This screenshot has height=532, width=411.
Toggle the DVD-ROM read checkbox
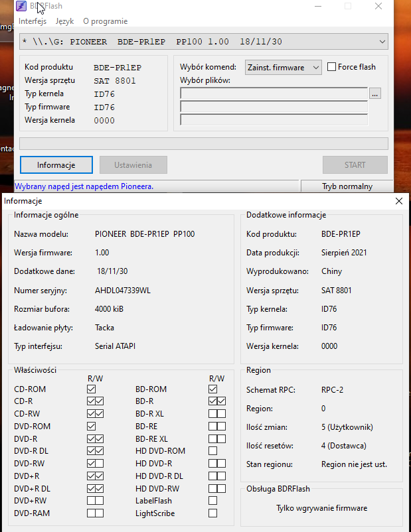(92, 426)
